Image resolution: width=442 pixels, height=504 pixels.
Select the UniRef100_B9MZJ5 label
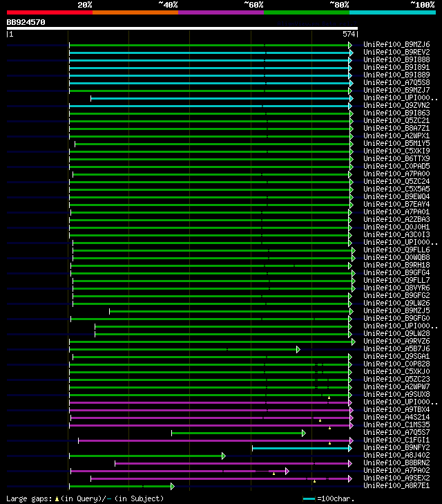[396, 311]
